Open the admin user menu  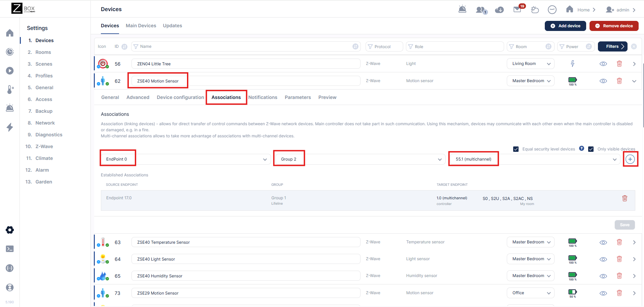coord(620,10)
